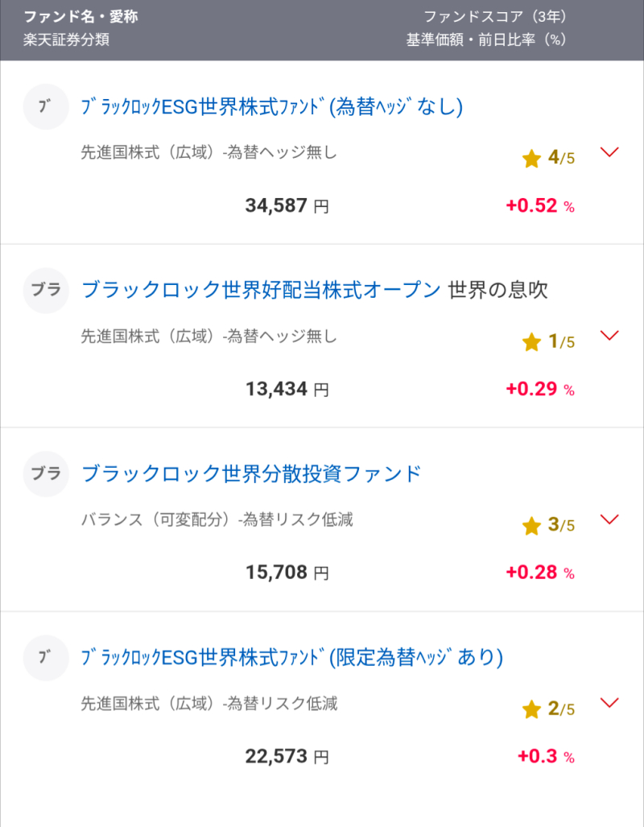Click the +0.28 % daily change value

click(x=540, y=573)
